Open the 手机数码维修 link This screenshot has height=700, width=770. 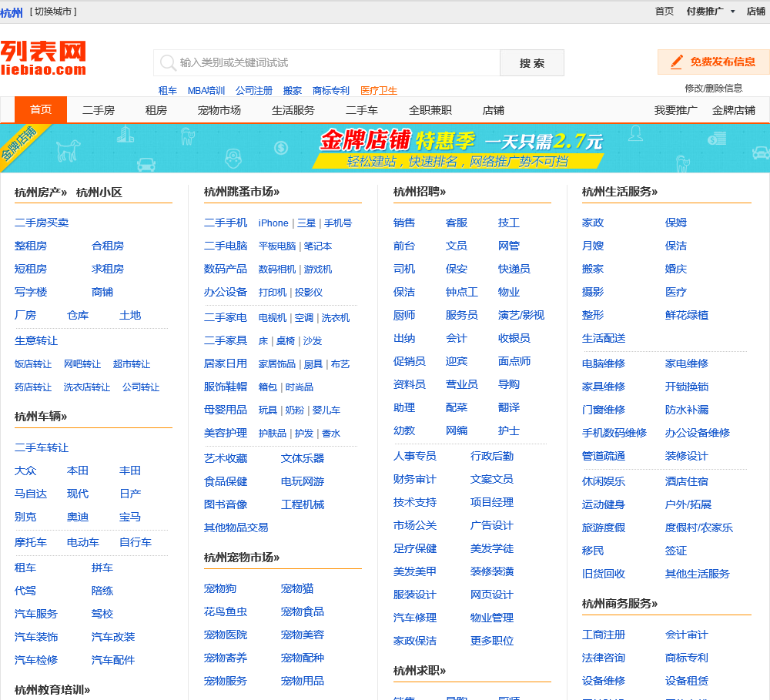(614, 433)
